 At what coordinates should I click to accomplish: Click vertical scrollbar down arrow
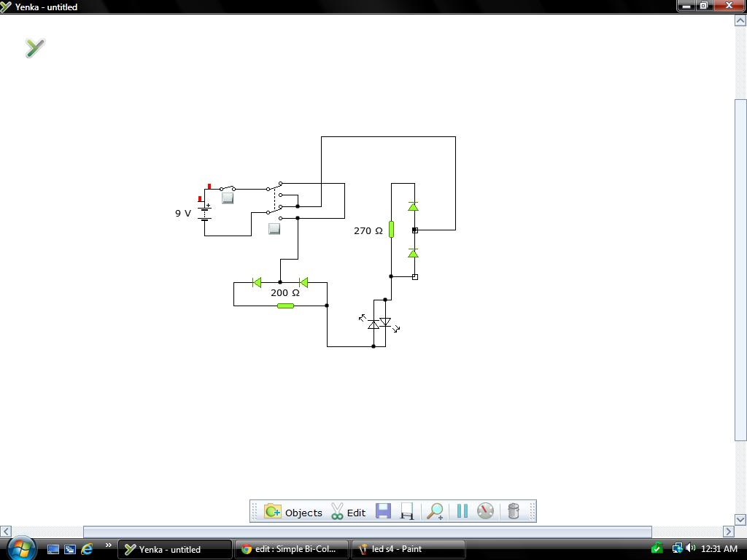pos(740,519)
